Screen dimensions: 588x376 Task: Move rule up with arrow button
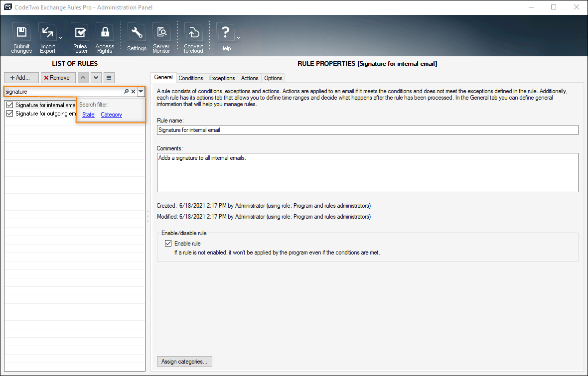83,78
